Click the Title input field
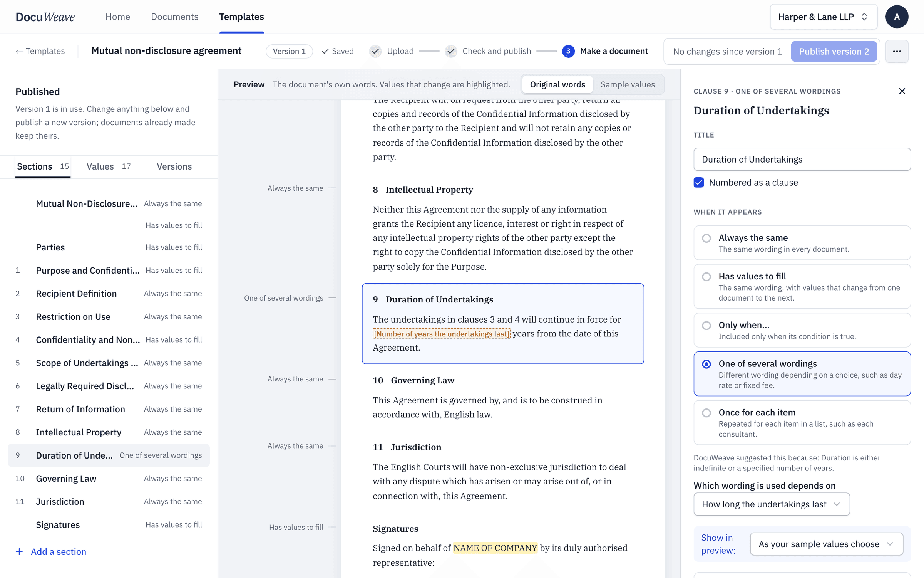Screen dimensions: 924x578 (802, 159)
